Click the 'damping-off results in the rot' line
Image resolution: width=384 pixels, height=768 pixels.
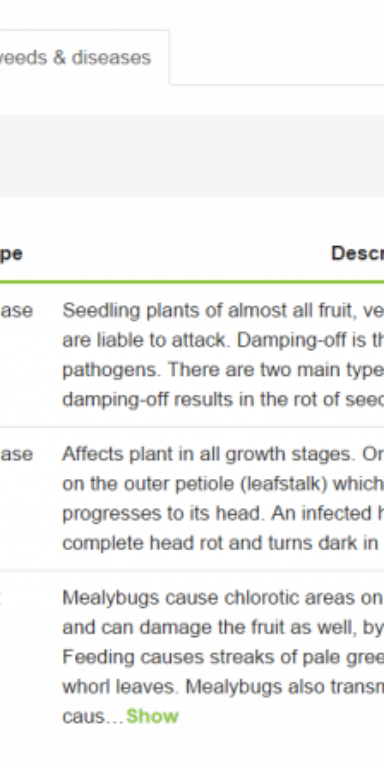[223, 399]
